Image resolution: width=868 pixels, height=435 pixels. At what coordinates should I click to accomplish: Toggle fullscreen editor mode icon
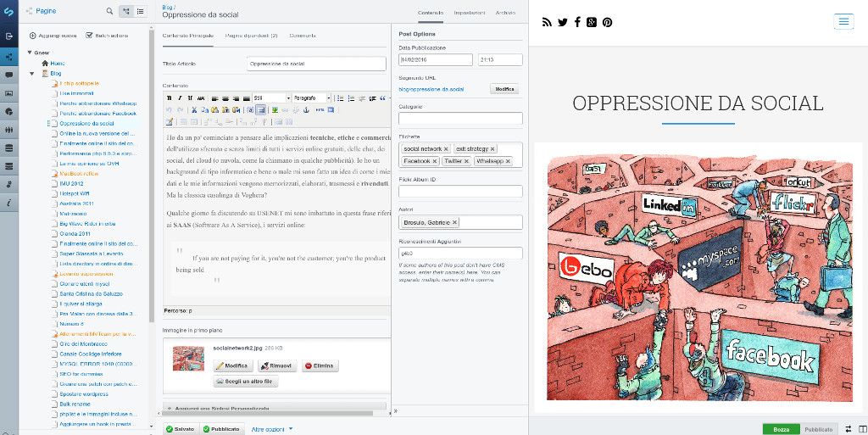click(x=331, y=110)
